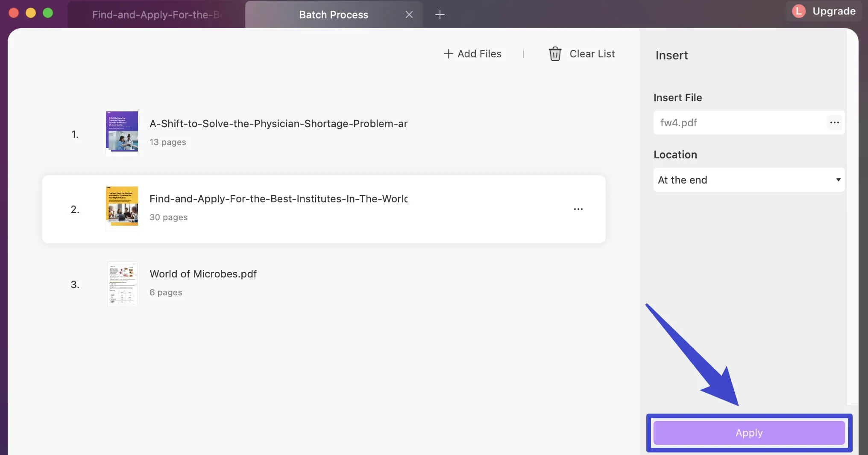Click the Upgrade button
This screenshot has width=868, height=455.
(x=833, y=11)
